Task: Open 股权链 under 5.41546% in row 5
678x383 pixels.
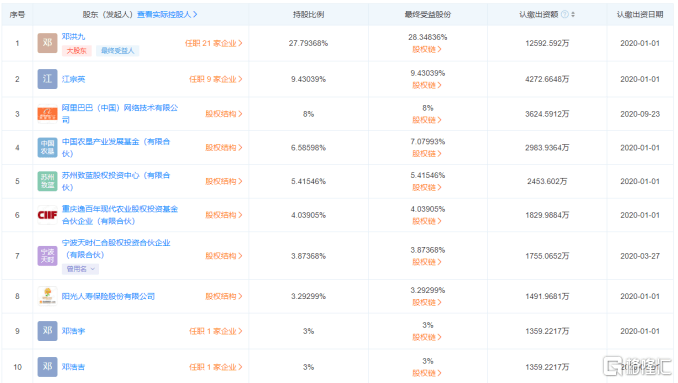Action: (427, 187)
